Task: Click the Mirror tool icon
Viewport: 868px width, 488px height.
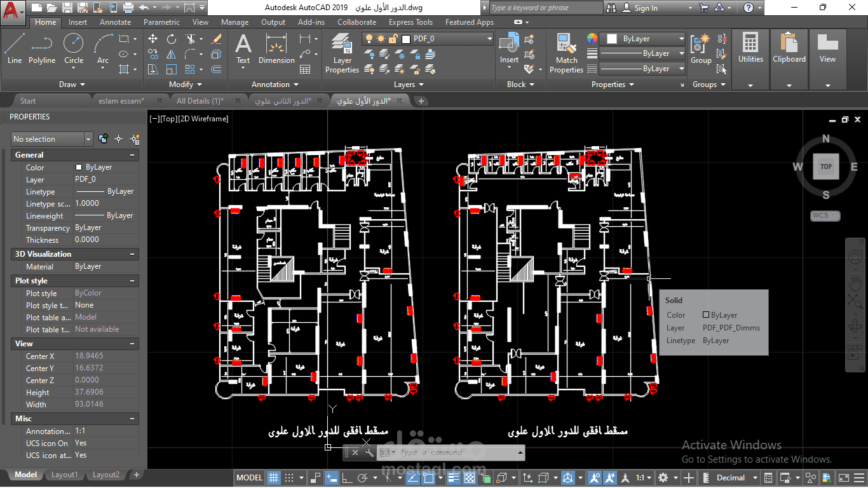Action: tap(172, 54)
